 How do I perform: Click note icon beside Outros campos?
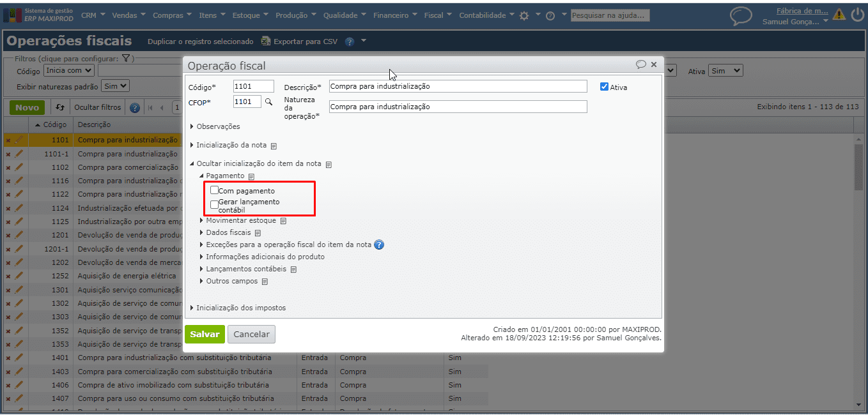point(265,282)
